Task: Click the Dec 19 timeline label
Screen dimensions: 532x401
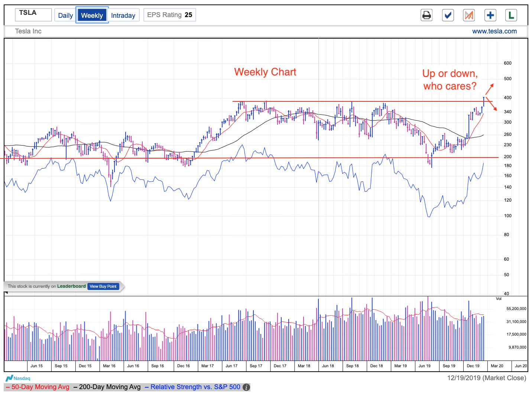Action: click(x=473, y=366)
